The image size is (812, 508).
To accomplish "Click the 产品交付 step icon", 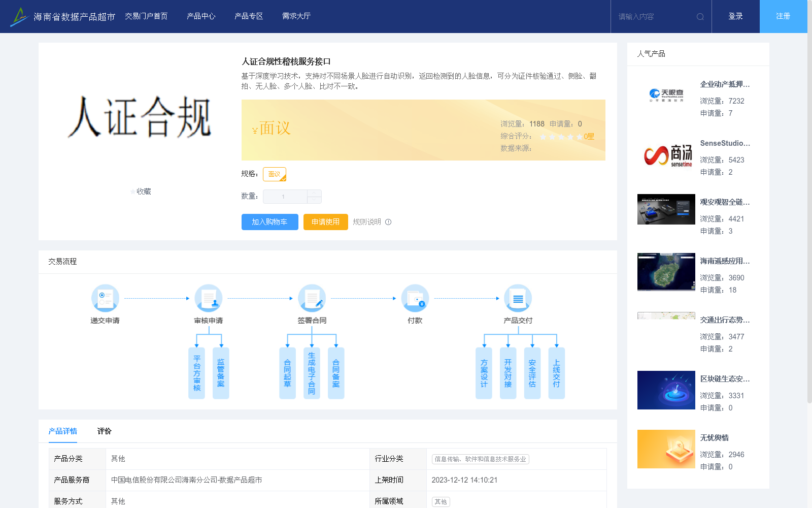I will click(x=518, y=298).
